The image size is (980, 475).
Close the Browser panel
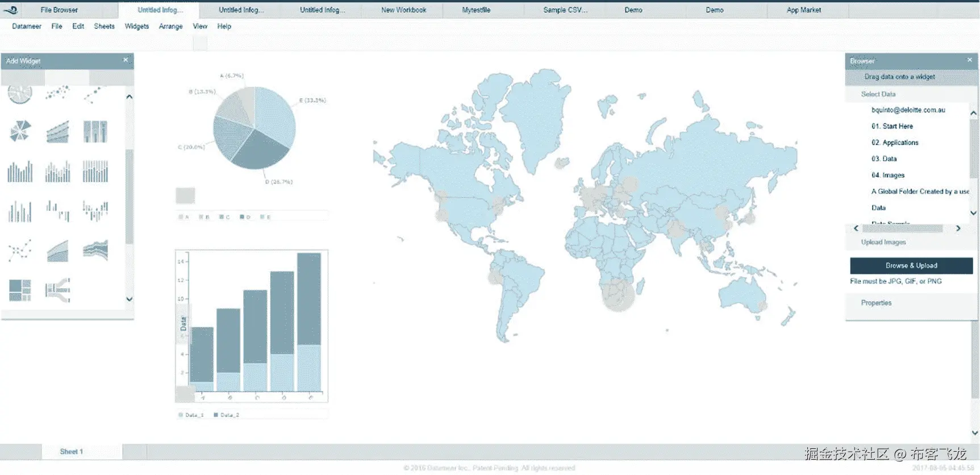coord(969,60)
